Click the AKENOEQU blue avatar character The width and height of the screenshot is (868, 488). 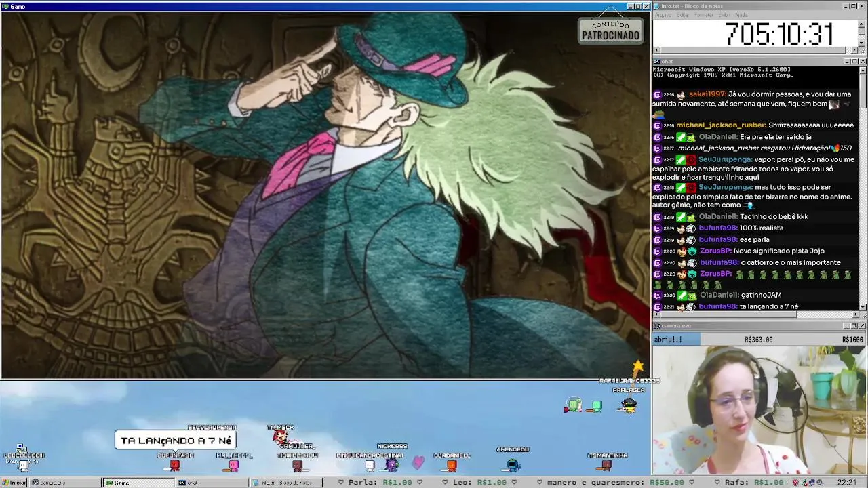click(513, 464)
